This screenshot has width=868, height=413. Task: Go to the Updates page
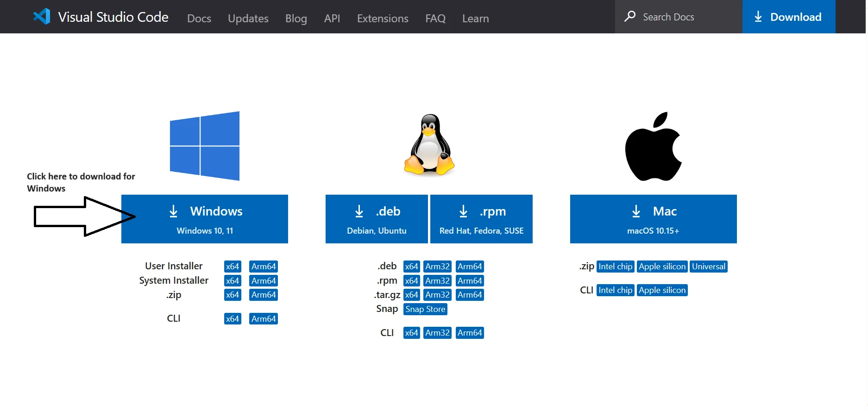pos(248,19)
